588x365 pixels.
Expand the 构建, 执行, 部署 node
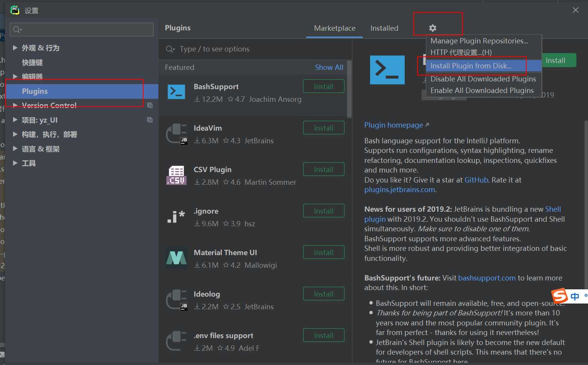(15, 134)
